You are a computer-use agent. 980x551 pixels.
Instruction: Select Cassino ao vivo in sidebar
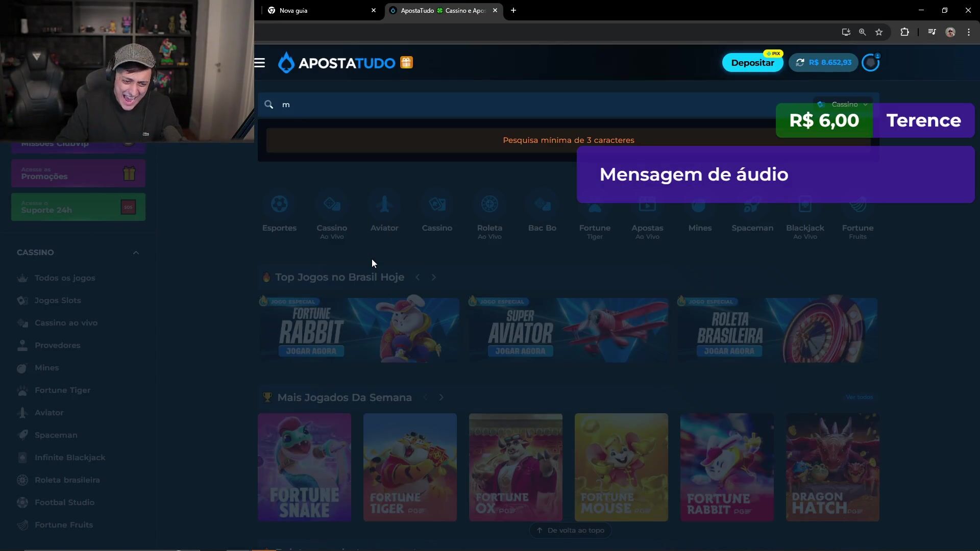point(66,323)
